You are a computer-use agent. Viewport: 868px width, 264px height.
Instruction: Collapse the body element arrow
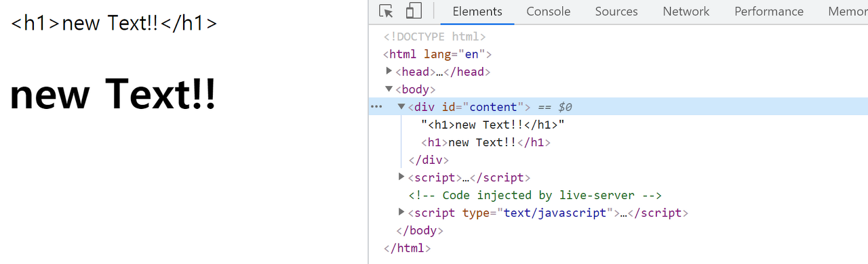(389, 89)
